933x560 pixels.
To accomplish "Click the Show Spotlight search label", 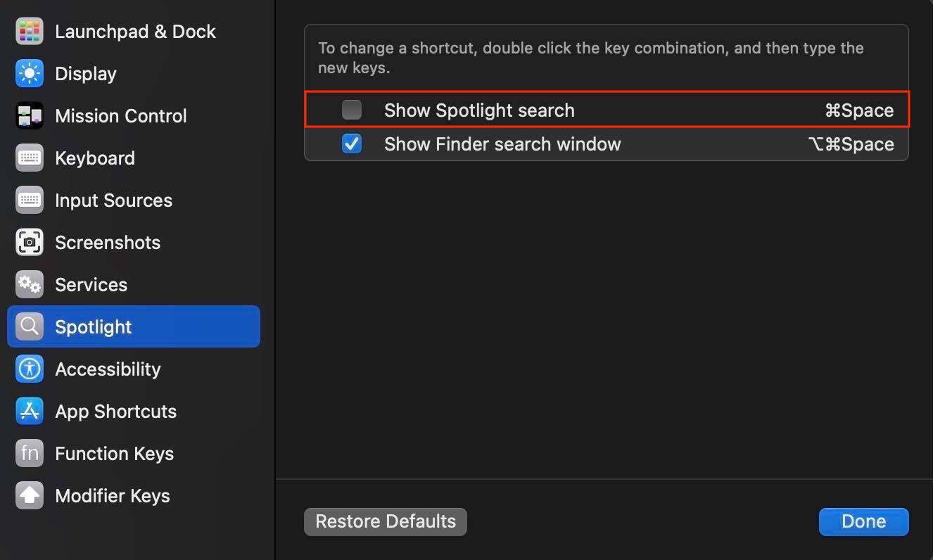I will 479,110.
